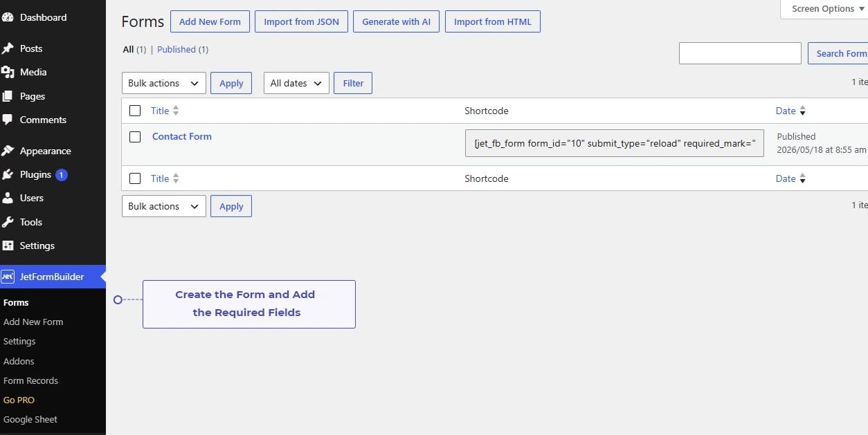868x435 pixels.
Task: Click the forms search input field
Action: 740,53
